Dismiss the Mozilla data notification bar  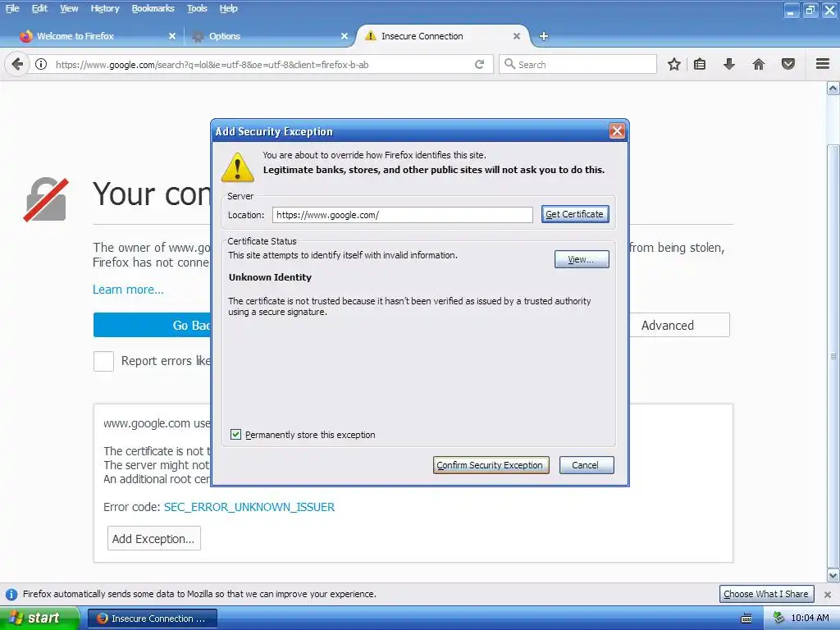pos(828,595)
